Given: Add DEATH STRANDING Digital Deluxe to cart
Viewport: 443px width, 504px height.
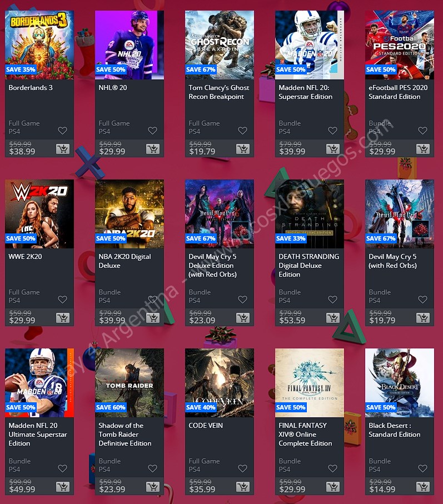Looking at the screenshot, I should pyautogui.click(x=333, y=318).
